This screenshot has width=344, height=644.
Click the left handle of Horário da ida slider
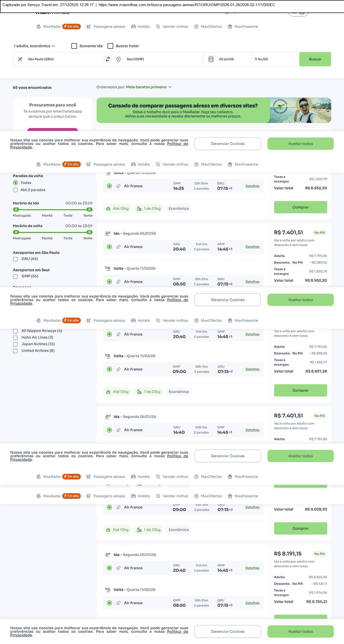[x=16, y=209]
